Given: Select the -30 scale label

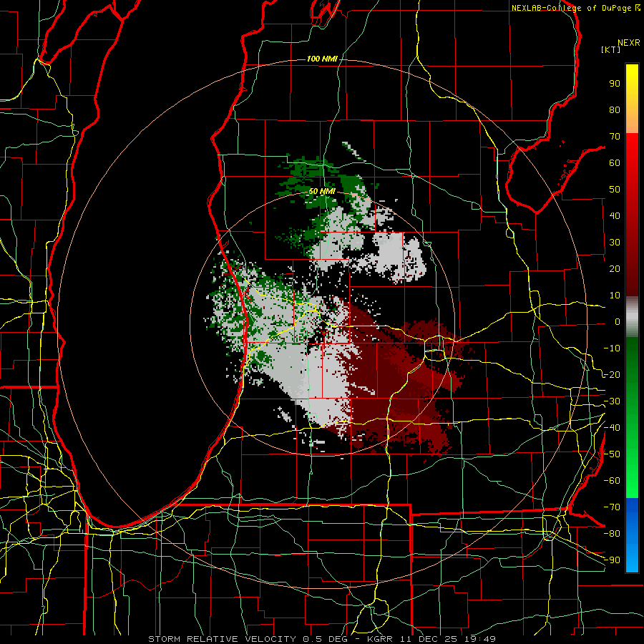Looking at the screenshot, I should pyautogui.click(x=612, y=401).
